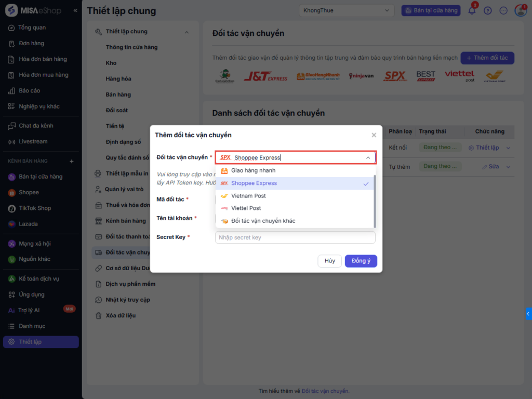Open the chat bubble icon in header
The image size is (532, 399).
(503, 11)
